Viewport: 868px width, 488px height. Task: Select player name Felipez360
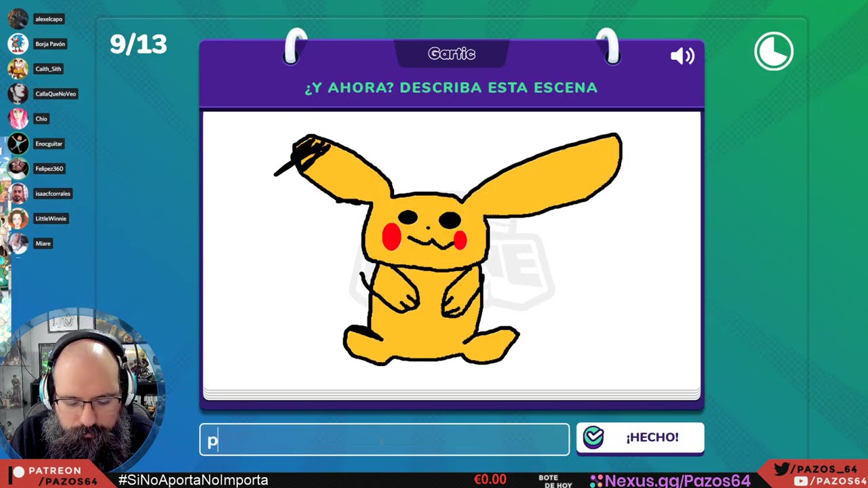point(50,169)
